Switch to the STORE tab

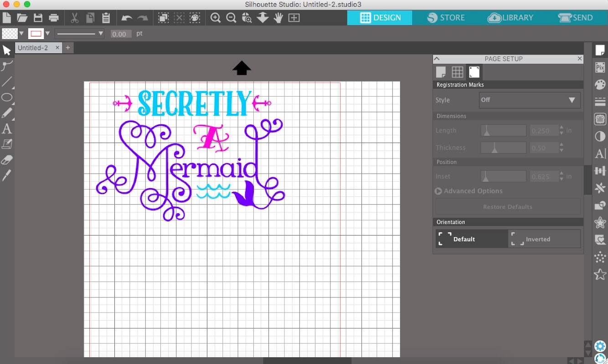pyautogui.click(x=446, y=18)
